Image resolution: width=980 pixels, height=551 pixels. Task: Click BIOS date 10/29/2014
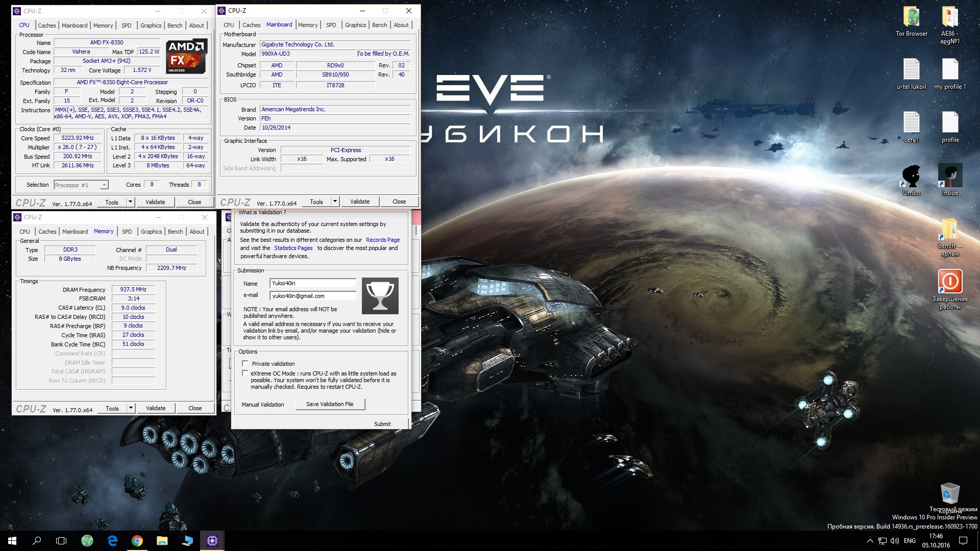tap(335, 128)
